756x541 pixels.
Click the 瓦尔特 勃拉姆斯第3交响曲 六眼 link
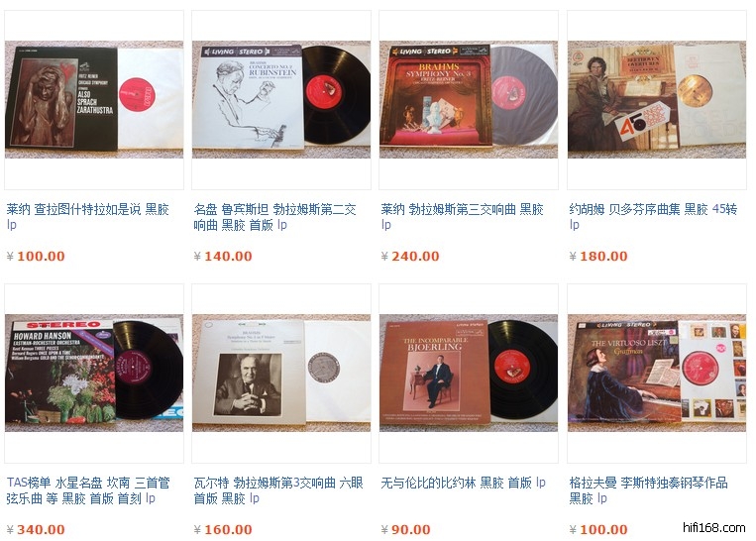click(278, 490)
